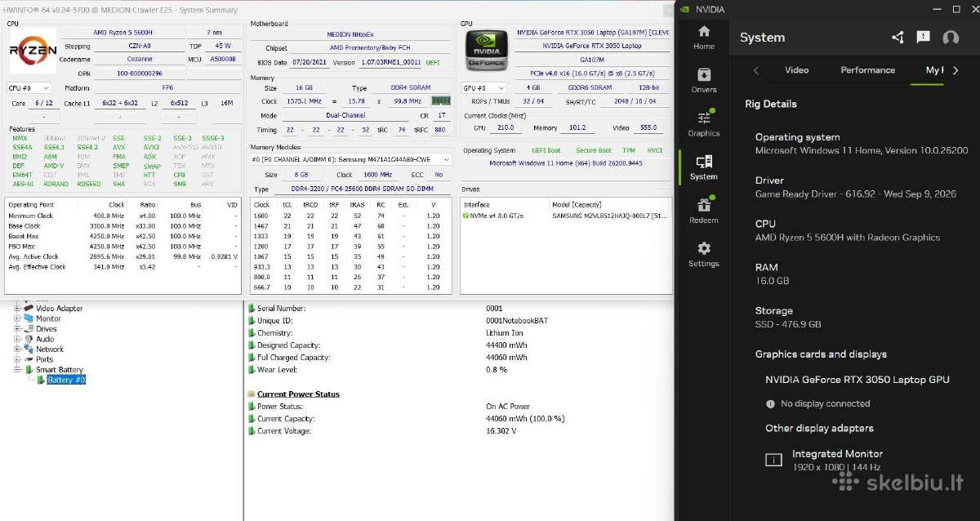Click the Serial Number row
The width and height of the screenshot is (980, 521).
click(457, 309)
